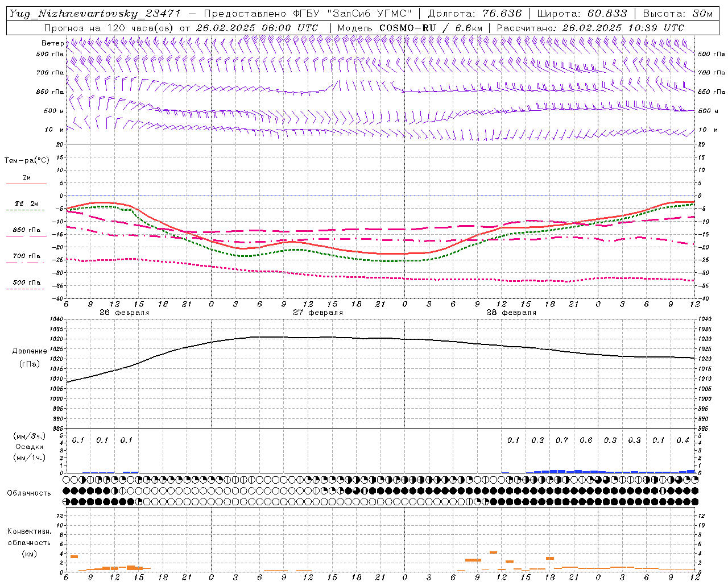This screenshot has height=582, width=728.
Task: Click the (гПа) unit label under Давление
Action: pos(30,364)
